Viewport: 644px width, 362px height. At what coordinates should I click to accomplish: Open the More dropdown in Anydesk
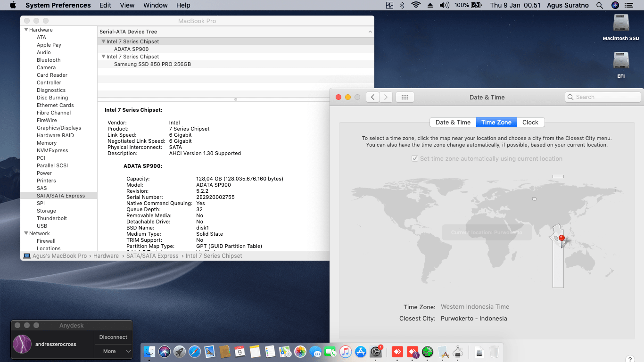click(x=113, y=351)
